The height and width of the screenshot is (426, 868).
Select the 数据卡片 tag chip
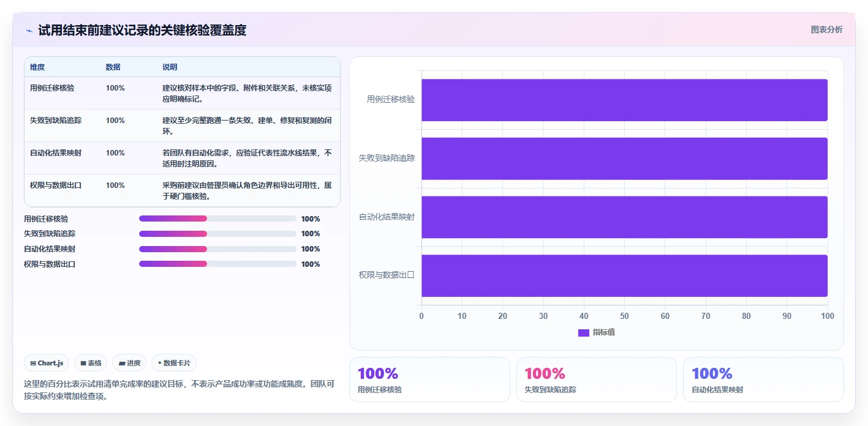pyautogui.click(x=174, y=363)
